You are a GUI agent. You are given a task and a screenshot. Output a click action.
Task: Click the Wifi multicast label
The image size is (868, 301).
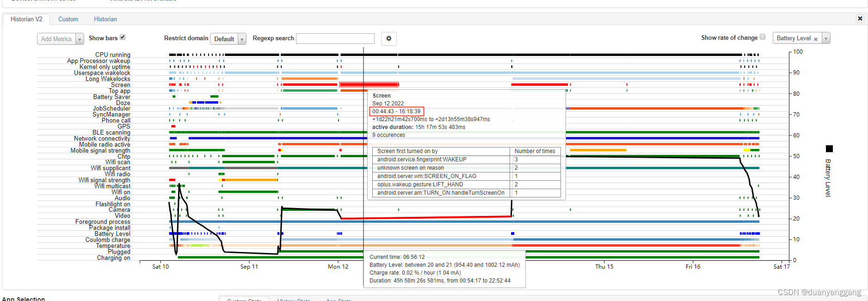click(x=112, y=186)
